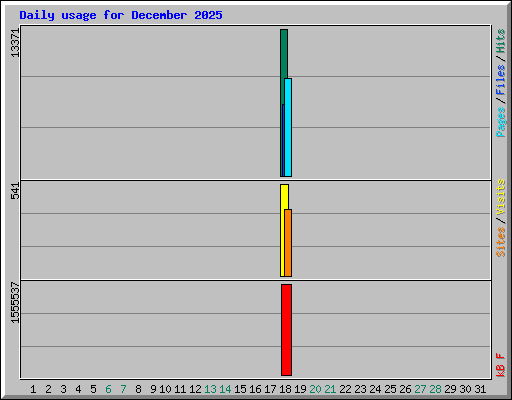Viewport: 512px width, 400px height.
Task: Click the orange Sites bar for day 18
Action: (x=288, y=243)
